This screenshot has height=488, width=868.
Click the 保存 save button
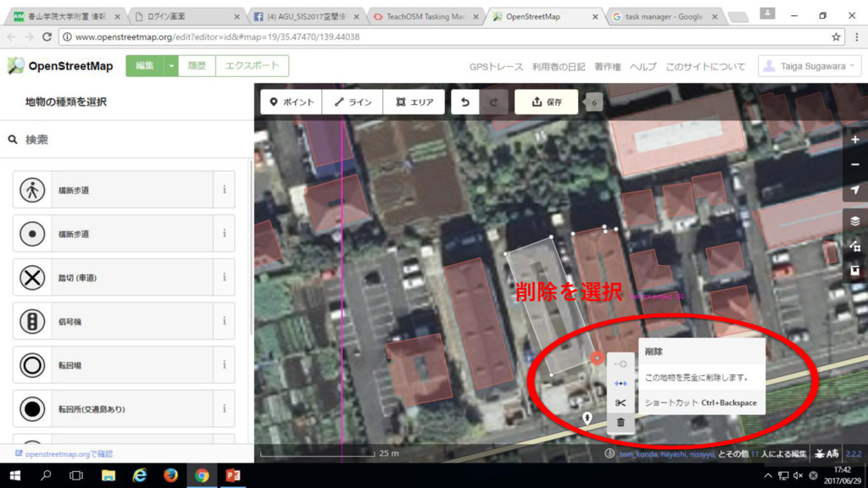546,103
